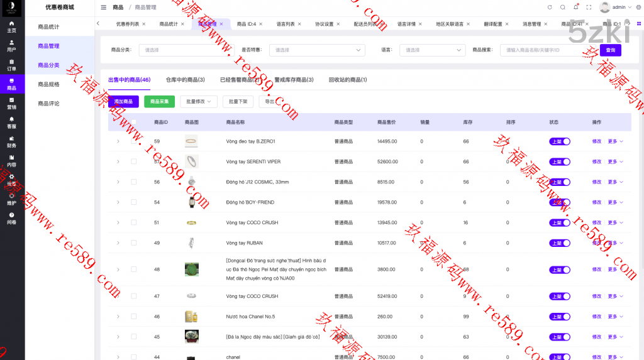
Task: Expand row details for product ID 59
Action: (118, 142)
